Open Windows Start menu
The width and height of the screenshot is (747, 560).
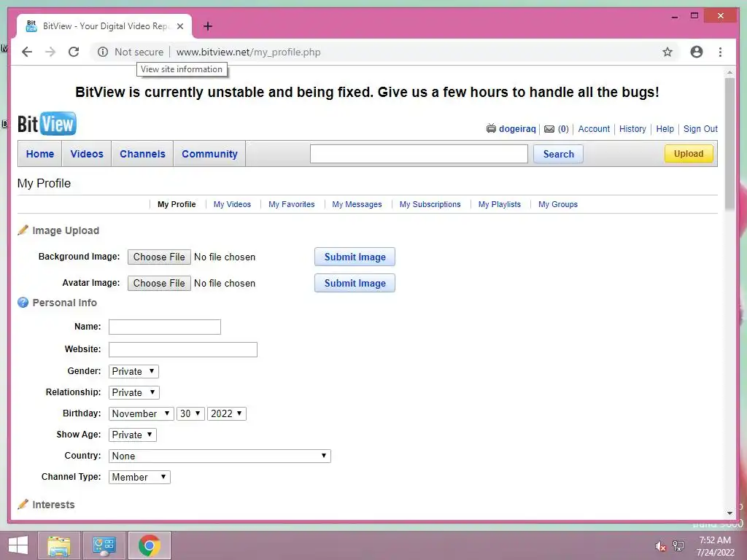click(x=18, y=545)
